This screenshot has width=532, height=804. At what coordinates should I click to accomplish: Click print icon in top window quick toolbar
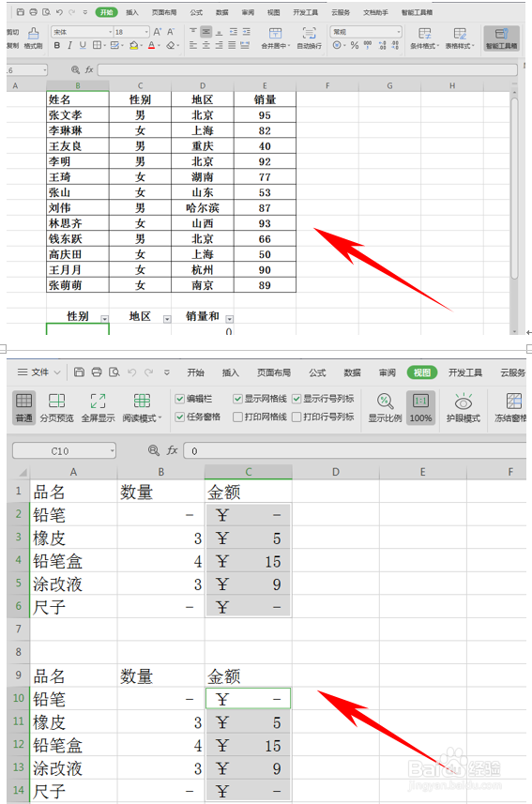tap(34, 12)
